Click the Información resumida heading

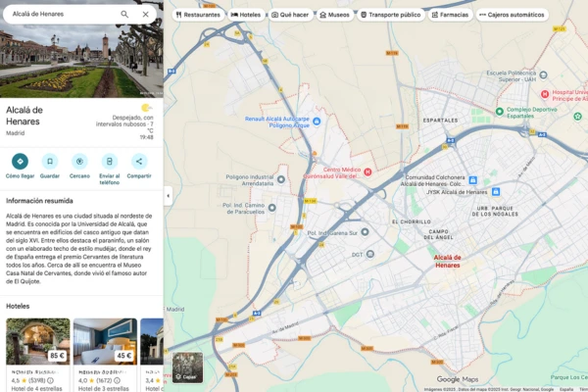(x=39, y=201)
